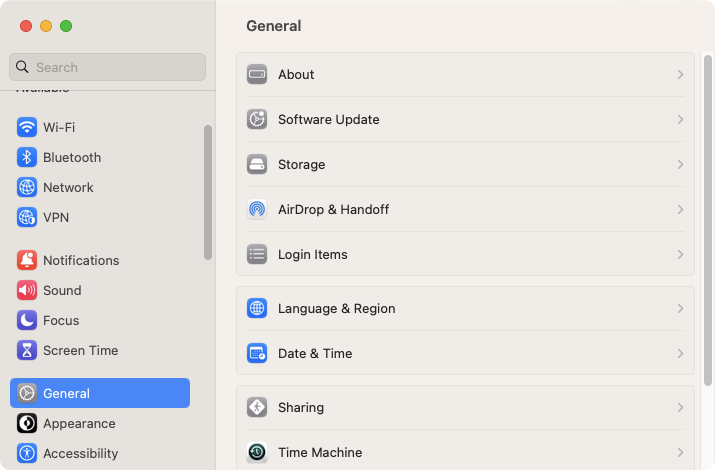Screen dimensions: 715x470
Task: Click the Storage drive icon
Action: pyautogui.click(x=257, y=164)
